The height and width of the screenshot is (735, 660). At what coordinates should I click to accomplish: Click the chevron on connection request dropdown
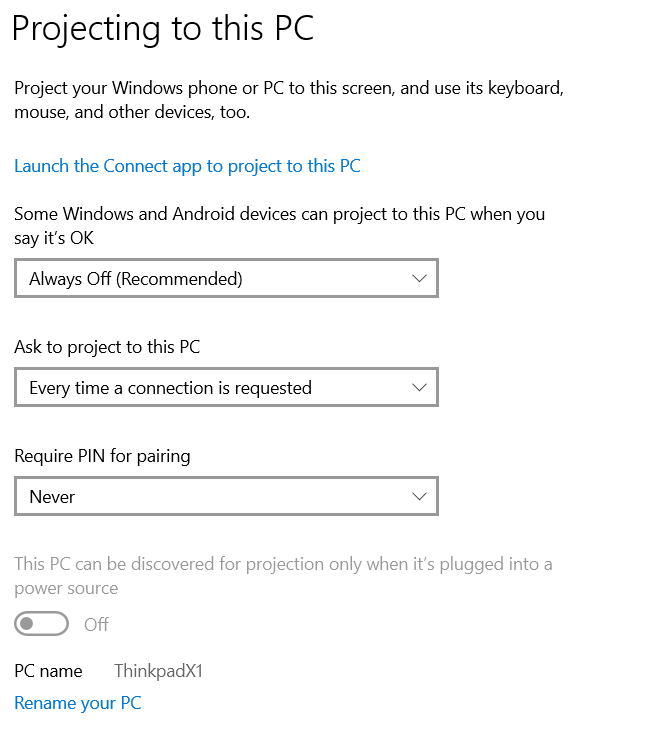pos(420,388)
